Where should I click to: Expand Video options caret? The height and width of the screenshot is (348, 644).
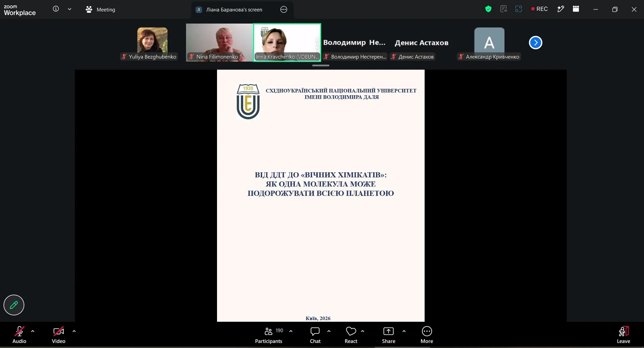(74, 331)
